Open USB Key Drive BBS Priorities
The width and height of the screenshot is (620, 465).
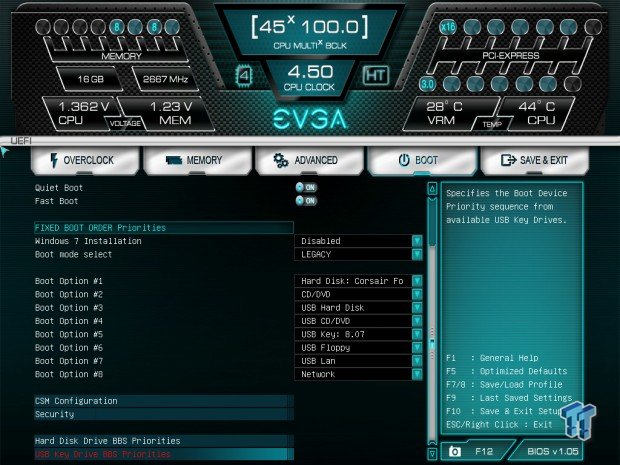pos(164,454)
